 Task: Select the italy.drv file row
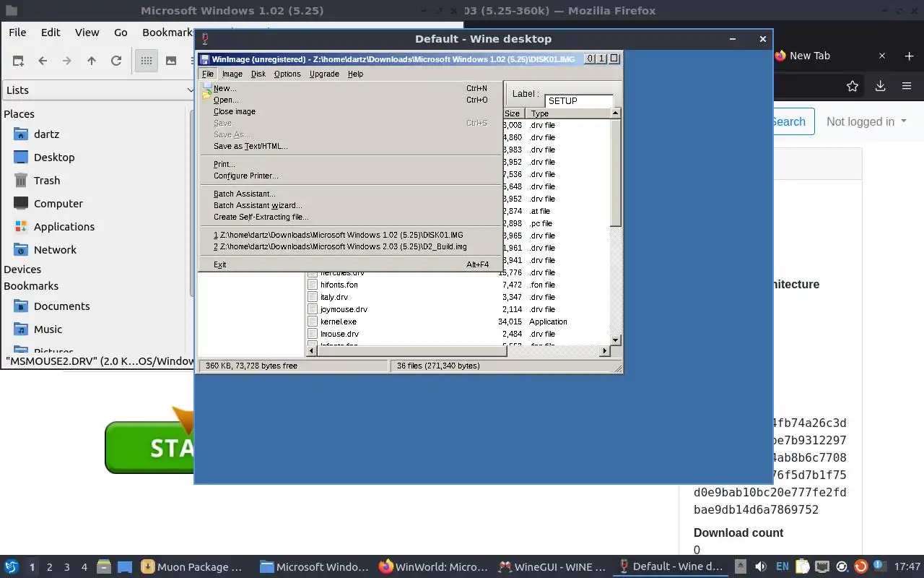(x=458, y=297)
